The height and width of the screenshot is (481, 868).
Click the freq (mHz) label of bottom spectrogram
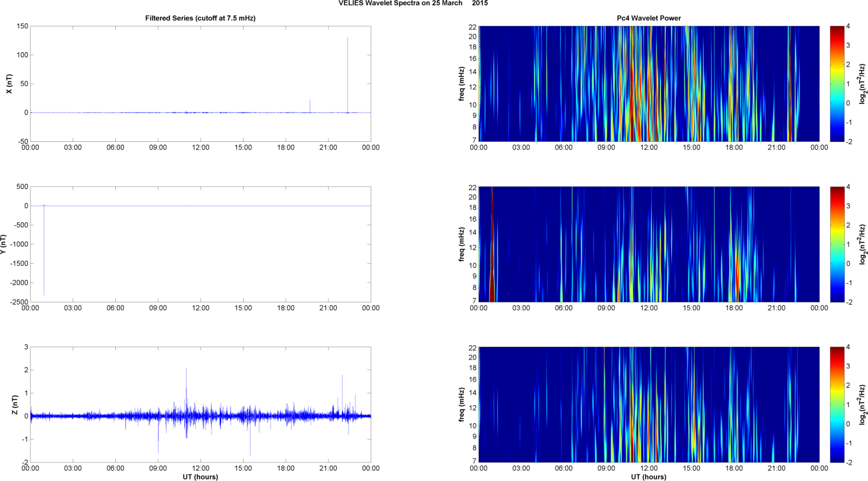[x=462, y=405]
